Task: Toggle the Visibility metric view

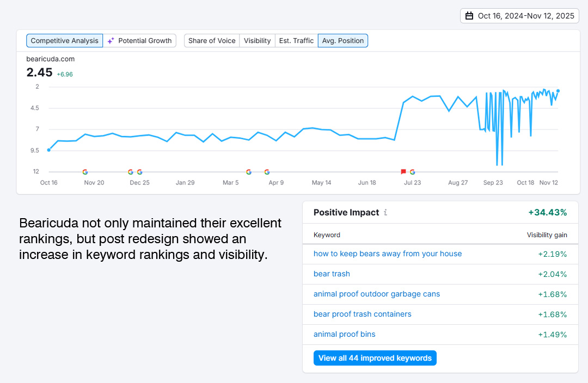Action: [x=257, y=40]
